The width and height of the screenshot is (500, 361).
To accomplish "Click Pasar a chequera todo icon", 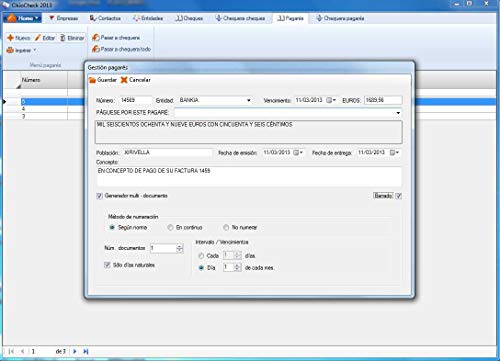I will click(x=96, y=49).
